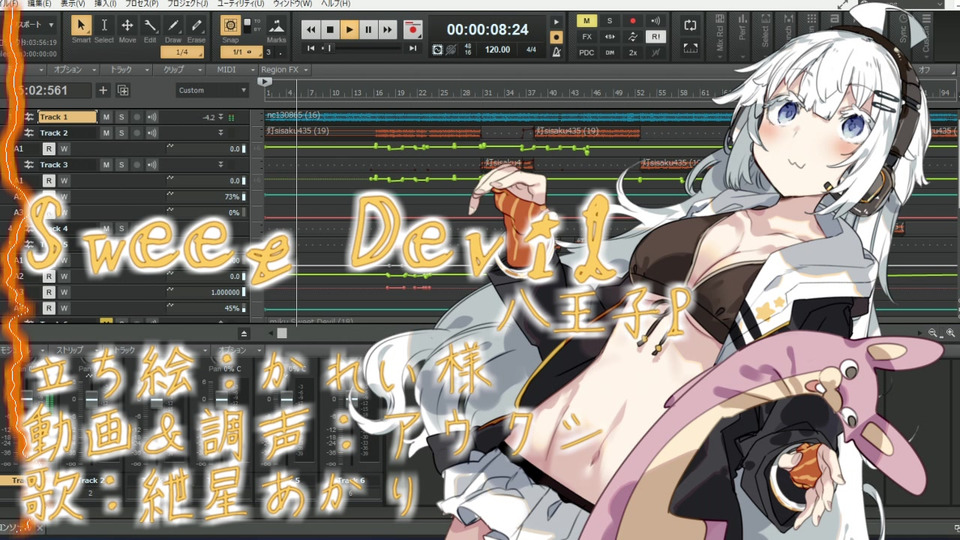Open the 表示(V) menu
Image resolution: width=960 pixels, height=540 pixels.
click(73, 4)
